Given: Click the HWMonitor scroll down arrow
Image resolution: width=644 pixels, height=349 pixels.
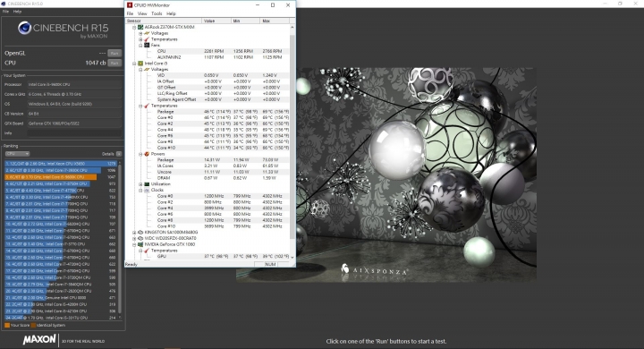Looking at the screenshot, I should pos(292,258).
